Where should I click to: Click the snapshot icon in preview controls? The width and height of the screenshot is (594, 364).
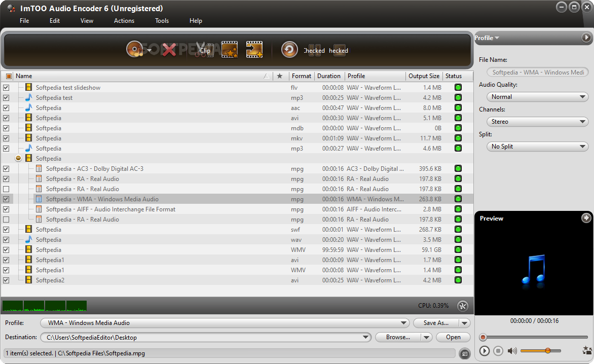click(587, 350)
